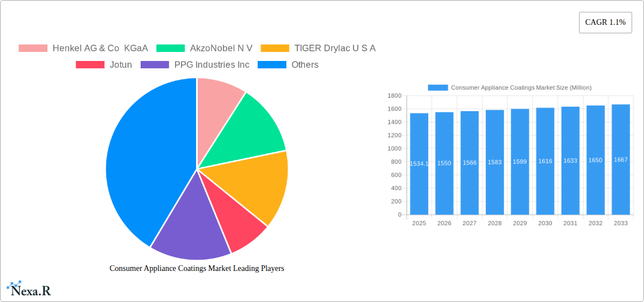The width and height of the screenshot is (644, 302).
Task: Toggle the AkzoNobel N V legend label
Action: tap(221, 48)
